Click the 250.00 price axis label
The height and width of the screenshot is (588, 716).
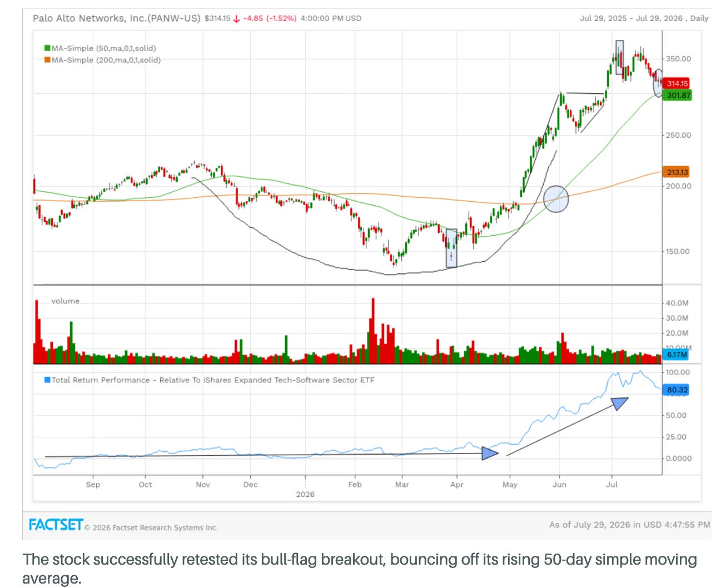(679, 135)
